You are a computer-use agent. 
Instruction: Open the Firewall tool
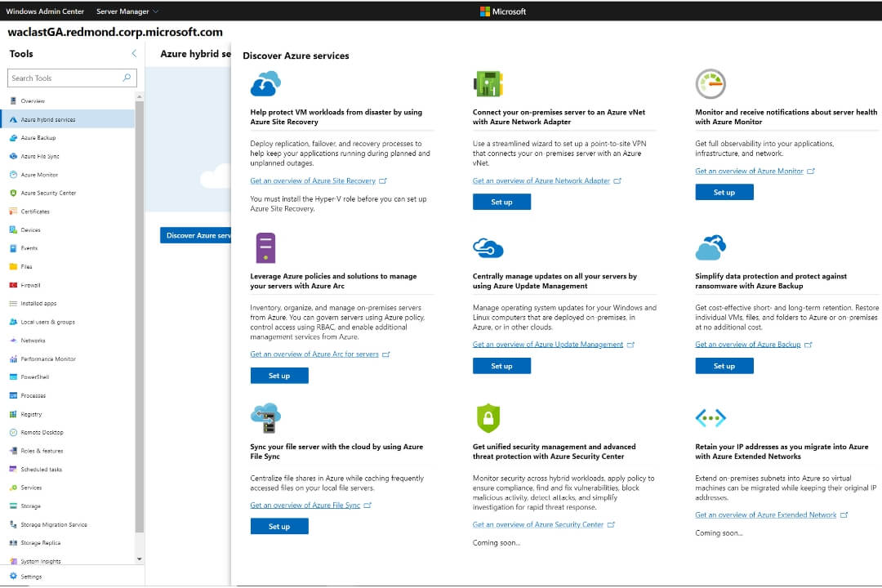click(30, 285)
